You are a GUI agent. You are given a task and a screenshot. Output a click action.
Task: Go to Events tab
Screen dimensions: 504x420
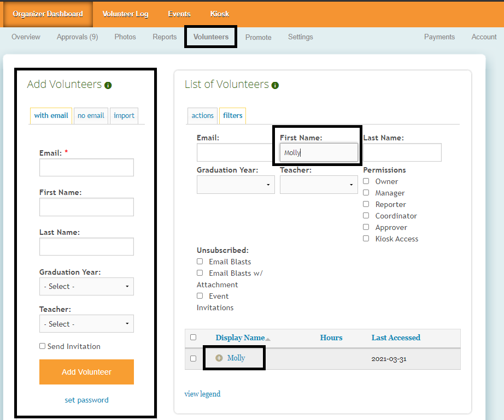pyautogui.click(x=179, y=14)
